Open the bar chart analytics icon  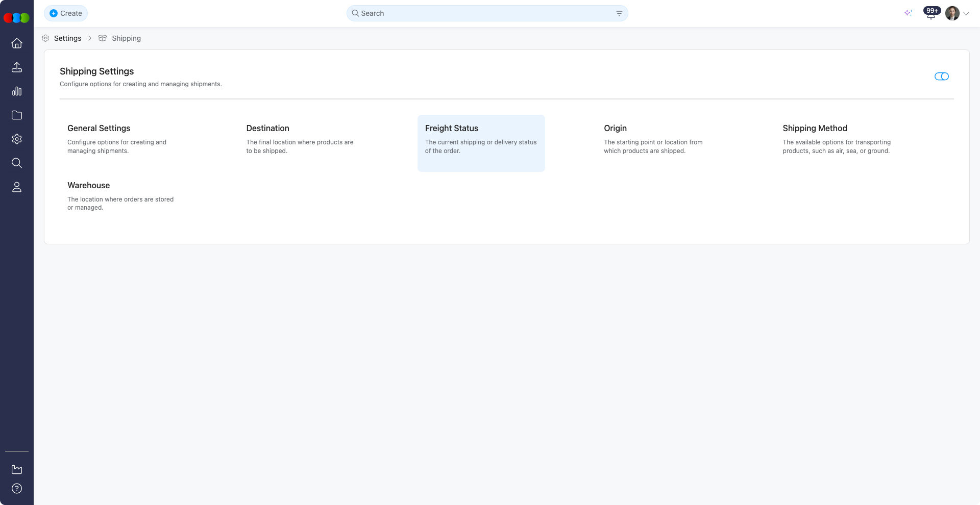(17, 91)
